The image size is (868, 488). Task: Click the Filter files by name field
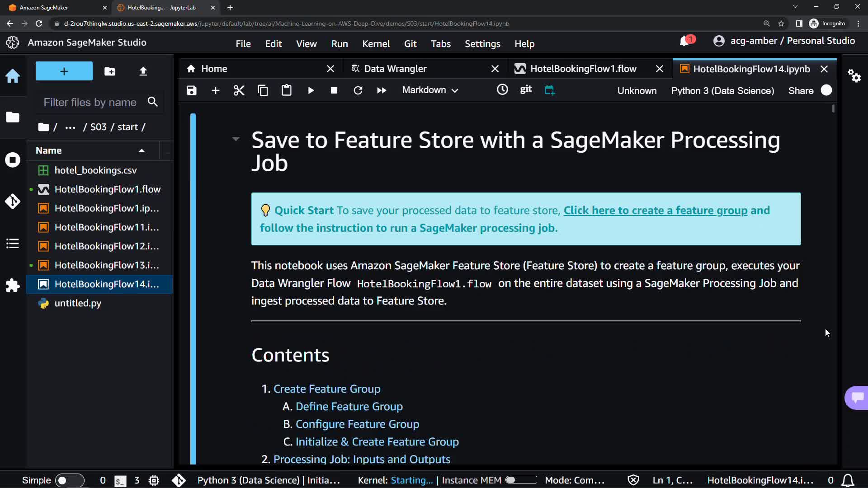point(90,103)
